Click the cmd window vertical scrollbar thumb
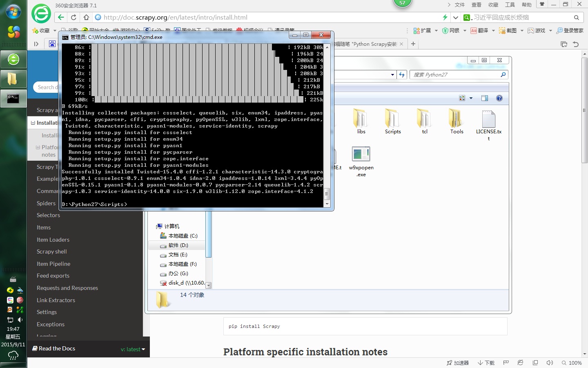Viewport: 588px width, 368px height. coord(327,193)
